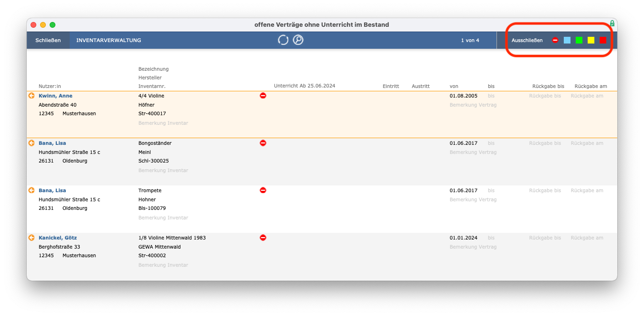Click orange arrow beside Kanickel, Götz
The image size is (644, 316).
32,238
